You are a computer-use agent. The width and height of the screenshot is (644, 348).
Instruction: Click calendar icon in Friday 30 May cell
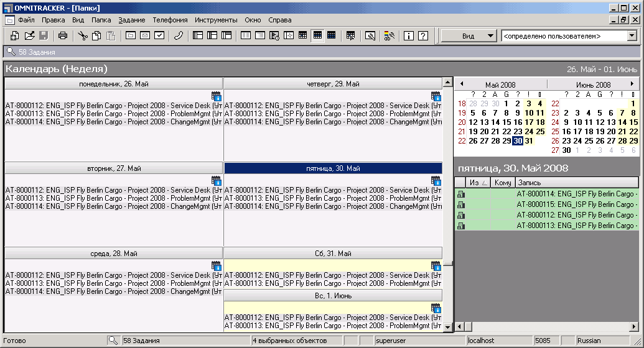coord(436,181)
